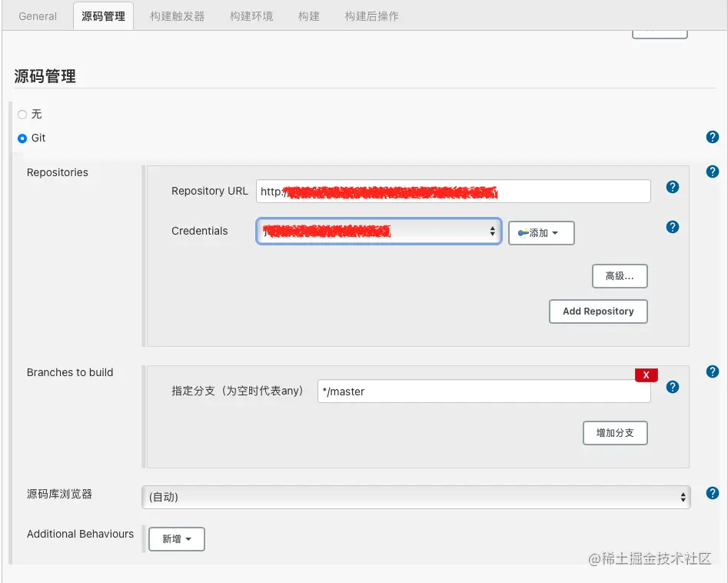Switch to the 构建环境 tab
The height and width of the screenshot is (583, 728).
point(251,16)
